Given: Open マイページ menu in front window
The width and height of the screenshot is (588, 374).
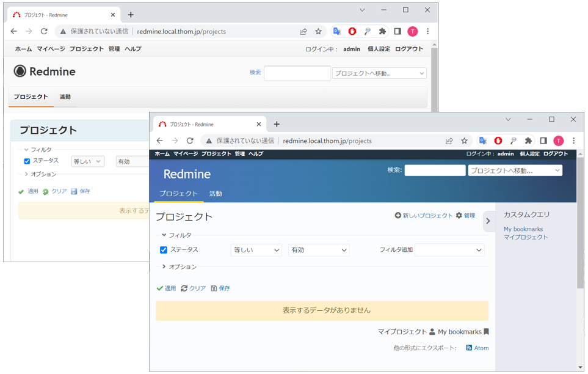Looking at the screenshot, I should click(x=186, y=153).
